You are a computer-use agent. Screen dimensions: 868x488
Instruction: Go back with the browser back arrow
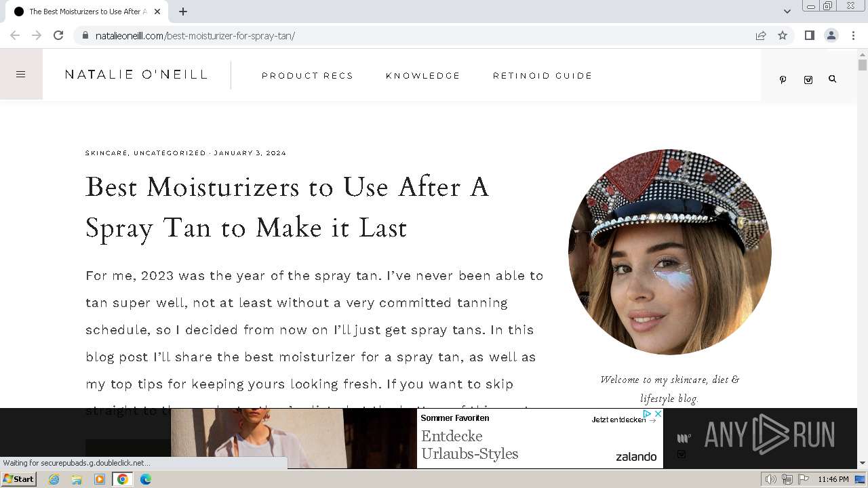(x=15, y=35)
